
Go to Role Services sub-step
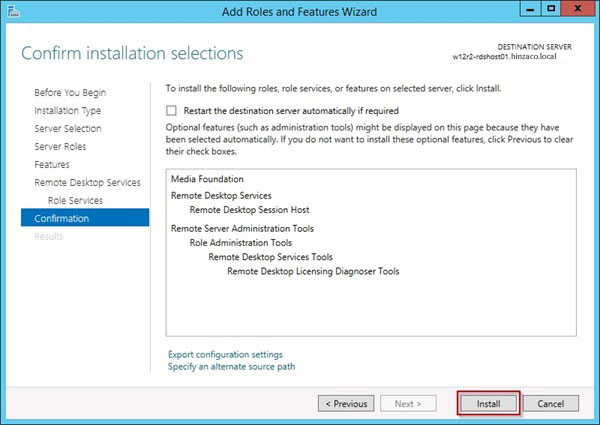coord(75,201)
